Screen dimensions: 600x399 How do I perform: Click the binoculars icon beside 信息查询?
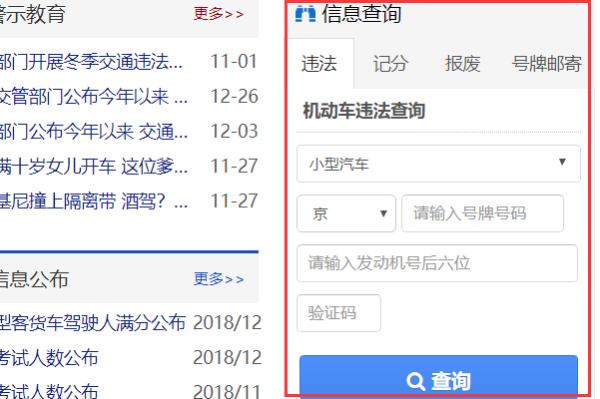click(305, 14)
